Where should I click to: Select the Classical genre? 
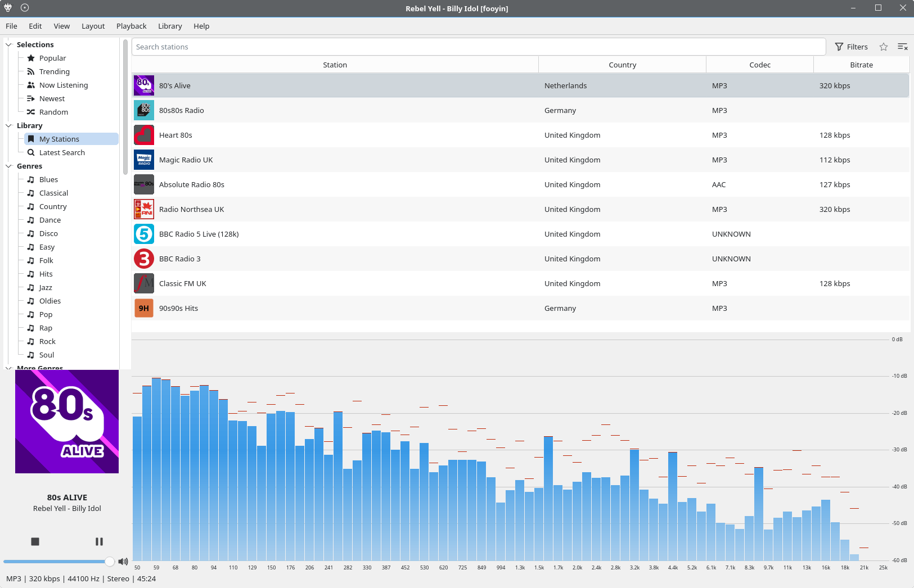coord(53,193)
